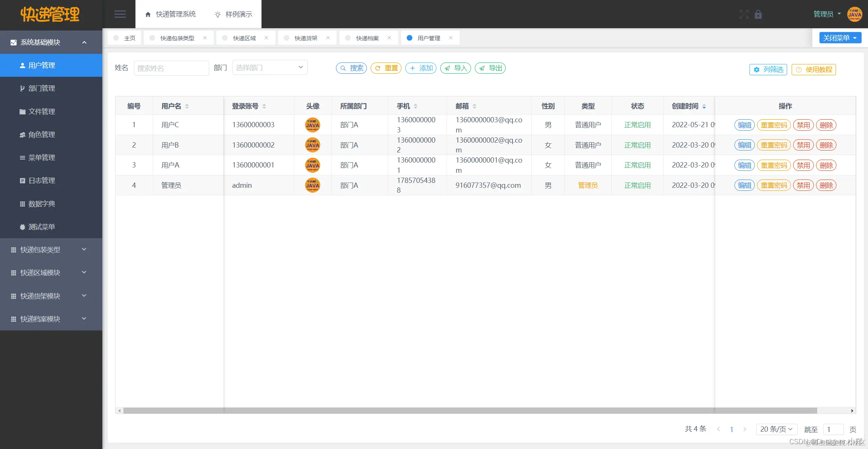Click the JAVA avatar in top bar
868x449 pixels.
pos(854,14)
